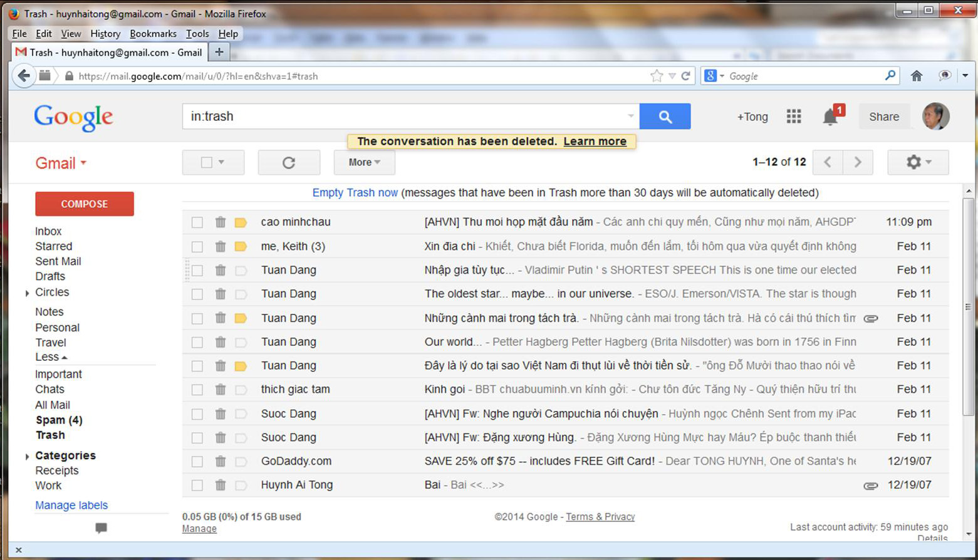Bookmark page with star icon
The image size is (978, 560).
(x=657, y=76)
